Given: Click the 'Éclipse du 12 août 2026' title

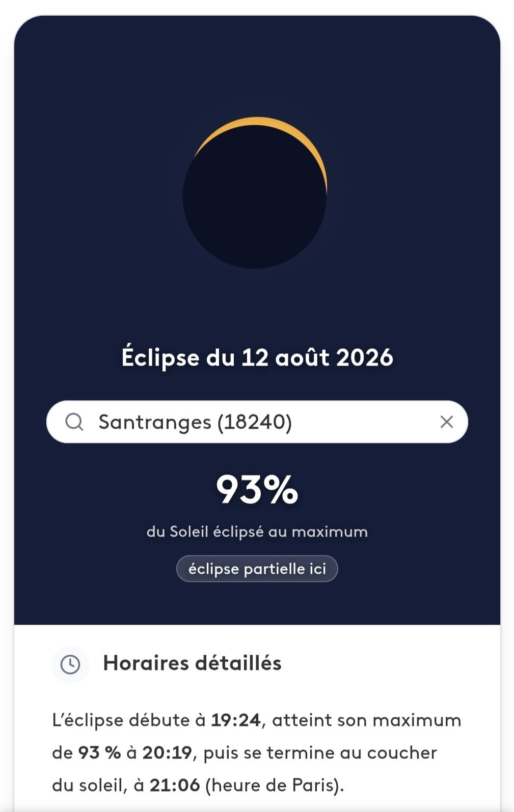Looking at the screenshot, I should click(257, 357).
